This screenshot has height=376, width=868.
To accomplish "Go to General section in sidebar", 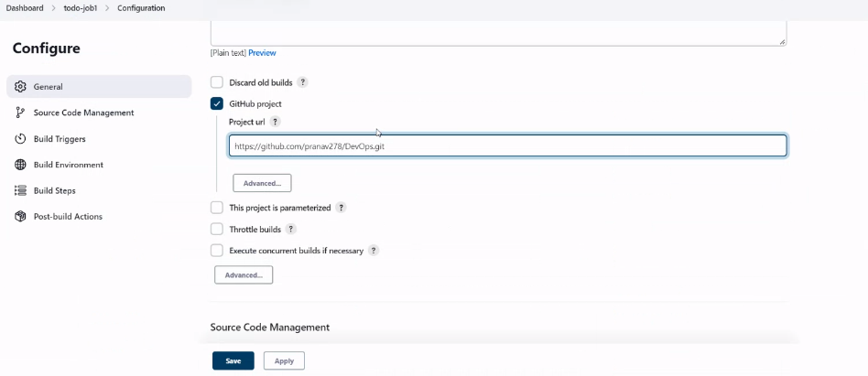I will click(x=99, y=87).
